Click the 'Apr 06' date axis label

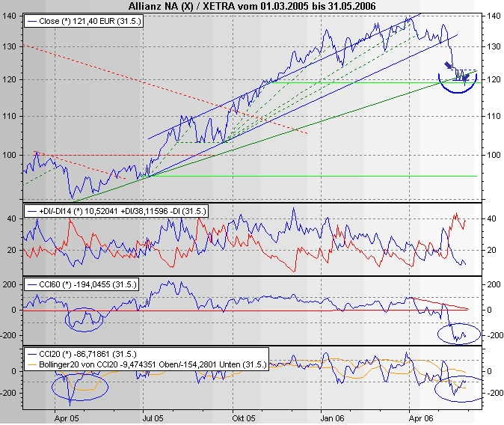421,418
